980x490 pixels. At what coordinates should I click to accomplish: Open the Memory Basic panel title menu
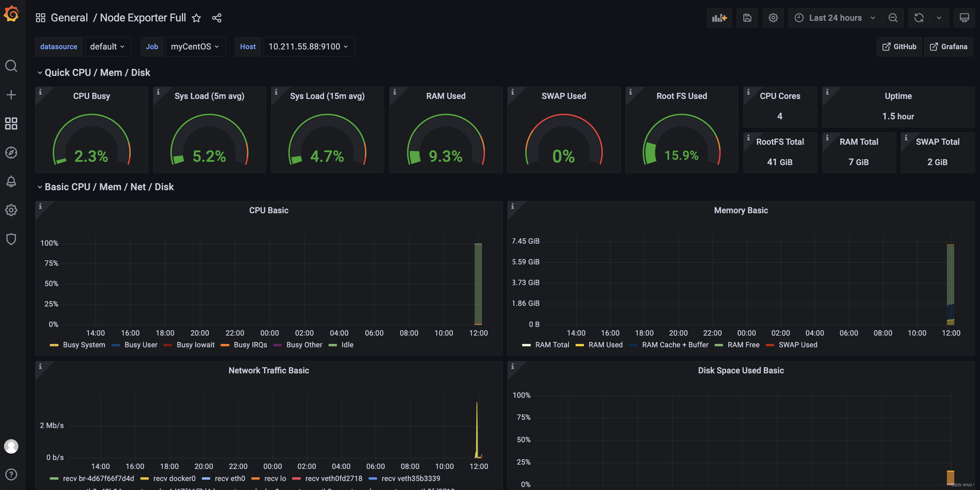coord(741,210)
